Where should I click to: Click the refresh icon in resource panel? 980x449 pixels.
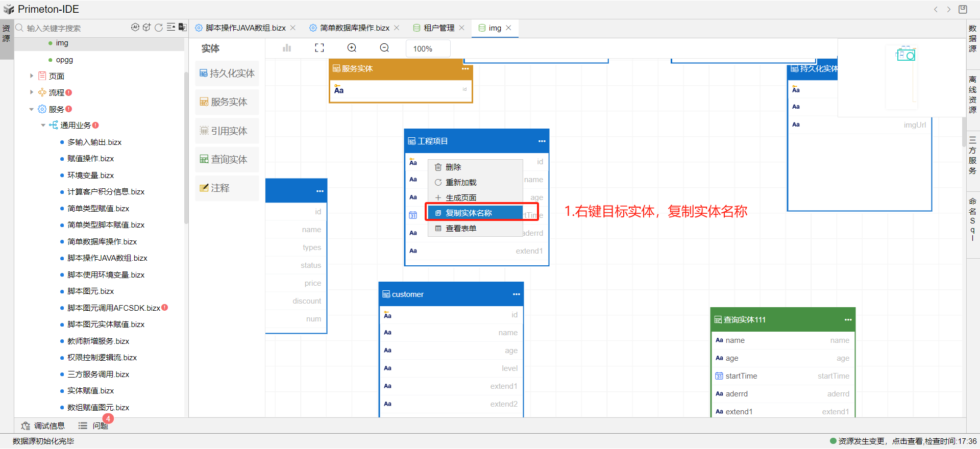159,28
